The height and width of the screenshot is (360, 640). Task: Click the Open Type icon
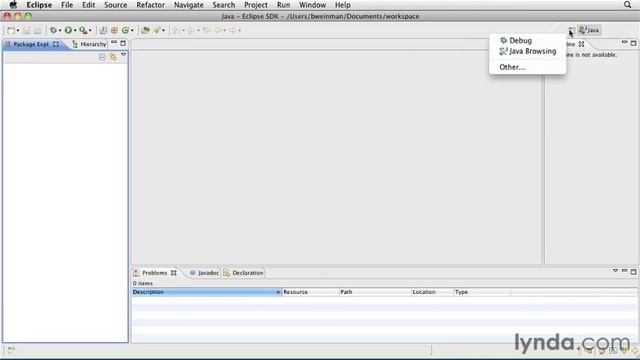[145, 30]
